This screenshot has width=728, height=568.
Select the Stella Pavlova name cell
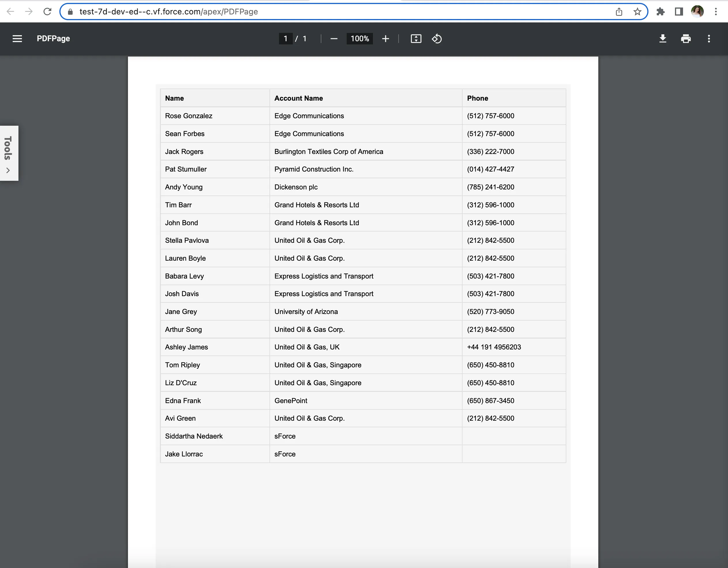point(215,240)
